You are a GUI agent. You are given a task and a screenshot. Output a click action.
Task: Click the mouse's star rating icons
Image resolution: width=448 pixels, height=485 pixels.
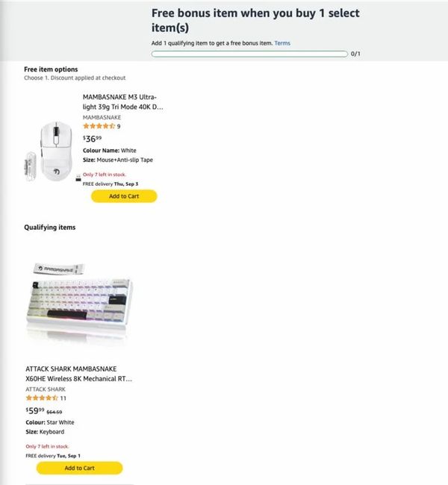[99, 126]
